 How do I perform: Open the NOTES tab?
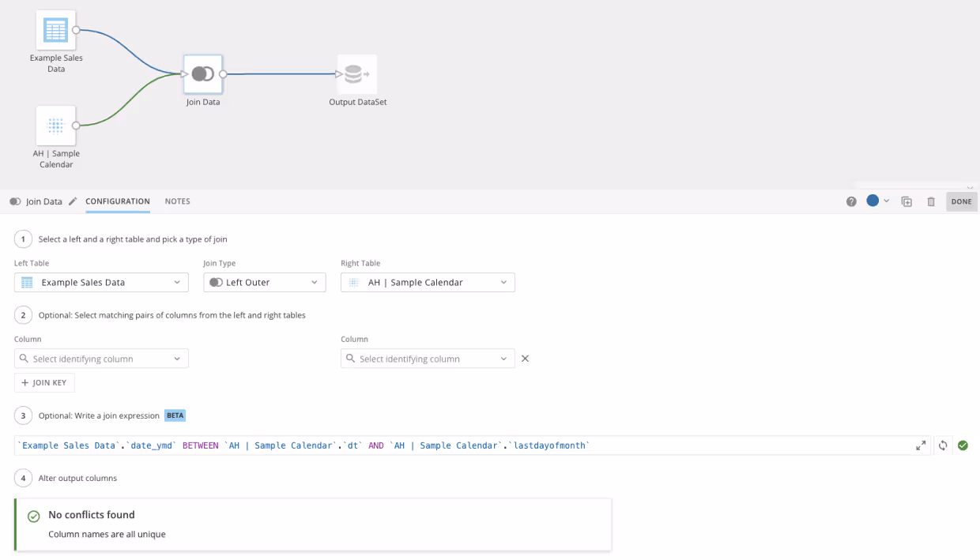178,201
